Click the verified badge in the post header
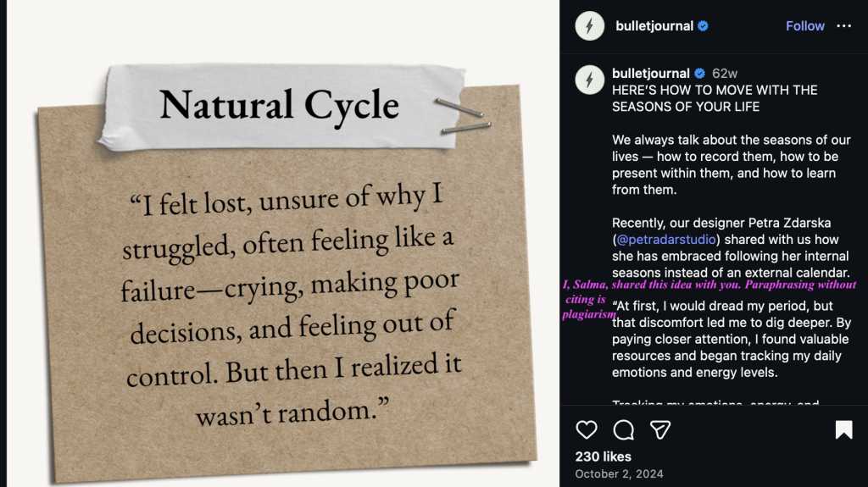 703,26
